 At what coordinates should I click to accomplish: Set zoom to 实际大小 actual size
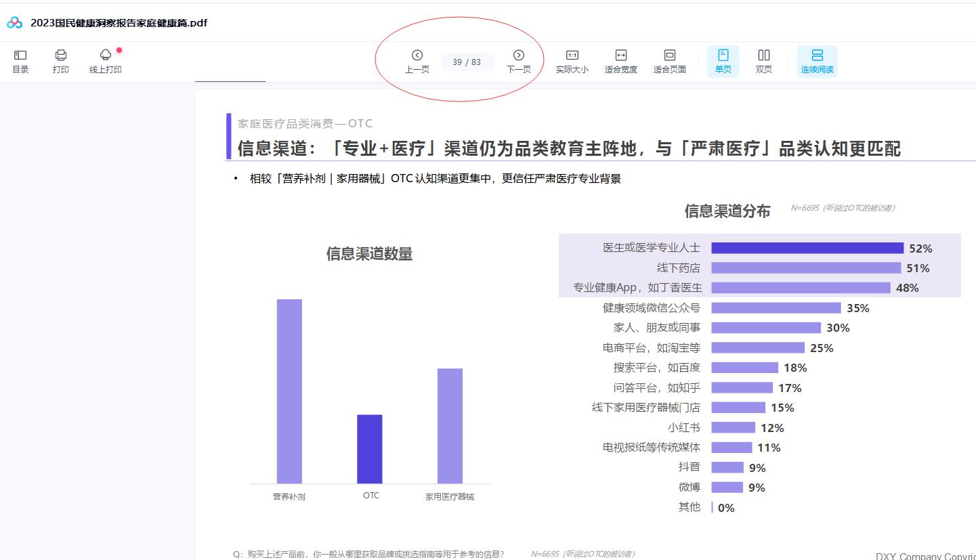coord(572,61)
